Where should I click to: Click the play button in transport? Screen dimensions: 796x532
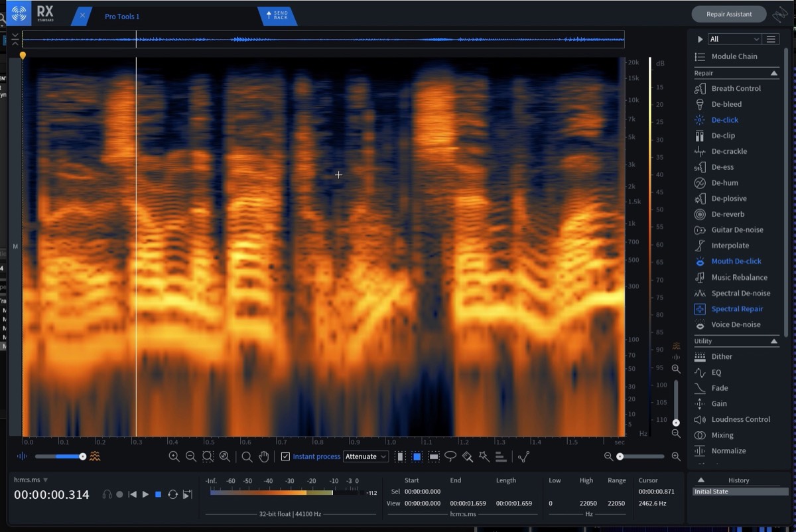(145, 494)
